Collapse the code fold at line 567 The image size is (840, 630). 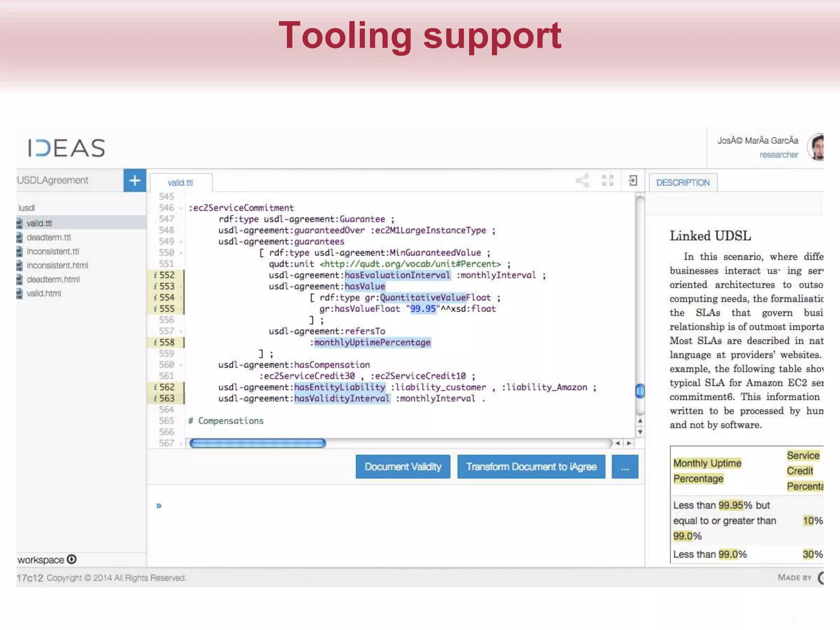(x=180, y=443)
